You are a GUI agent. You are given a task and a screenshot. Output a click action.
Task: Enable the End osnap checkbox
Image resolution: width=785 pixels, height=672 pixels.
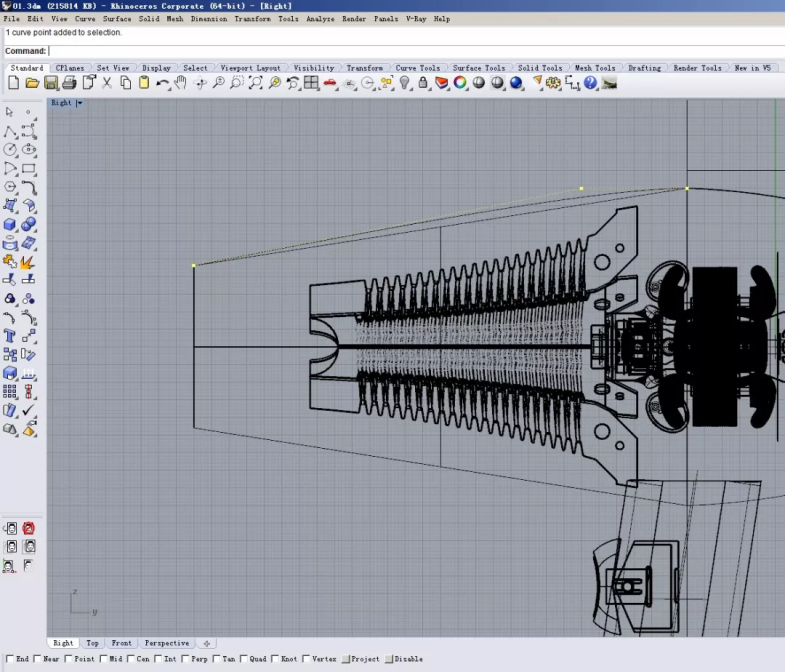[x=10, y=659]
